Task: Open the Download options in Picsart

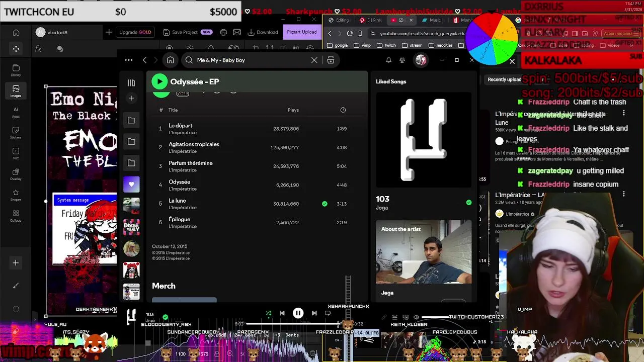Action: coord(263,32)
